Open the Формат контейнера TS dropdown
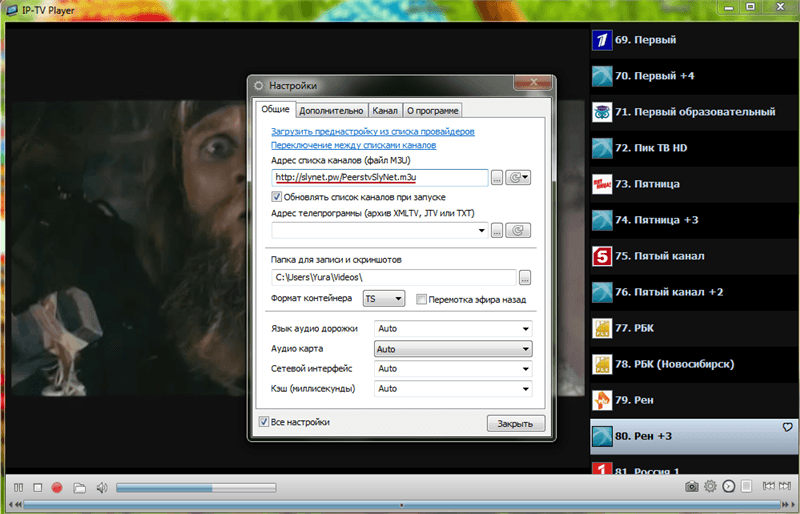Viewport: 800px width, 514px height. pos(384,299)
